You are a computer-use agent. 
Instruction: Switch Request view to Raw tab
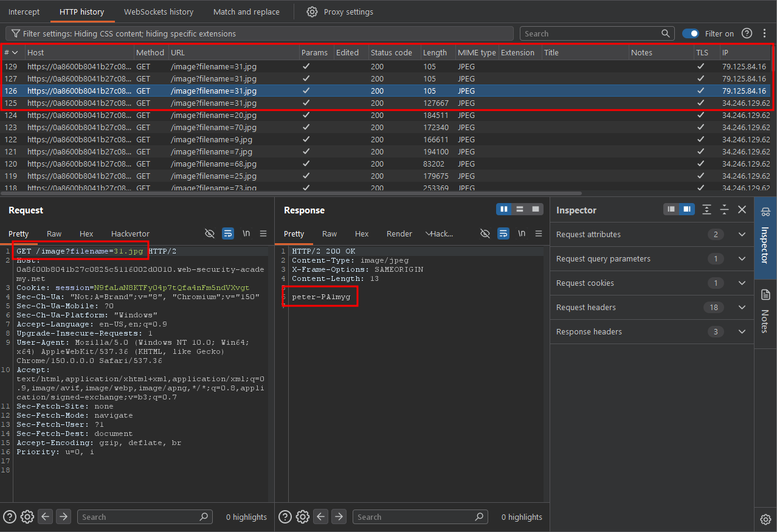tap(54, 233)
